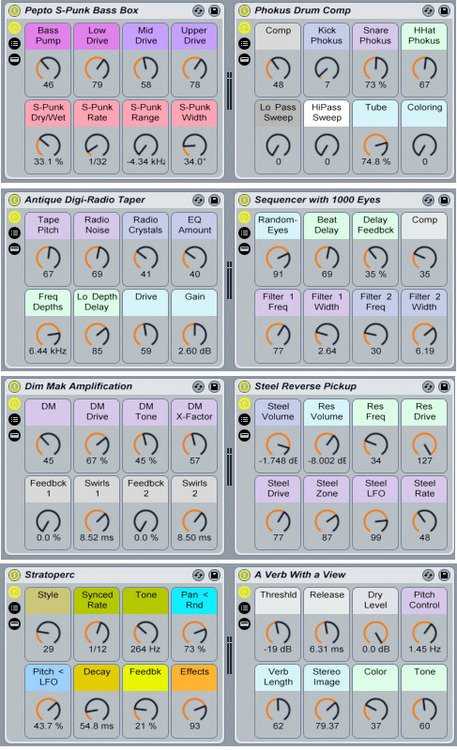The height and width of the screenshot is (750, 457).
Task: Click Hot-Swap icon on Dim Mak Amplification
Action: [x=199, y=386]
